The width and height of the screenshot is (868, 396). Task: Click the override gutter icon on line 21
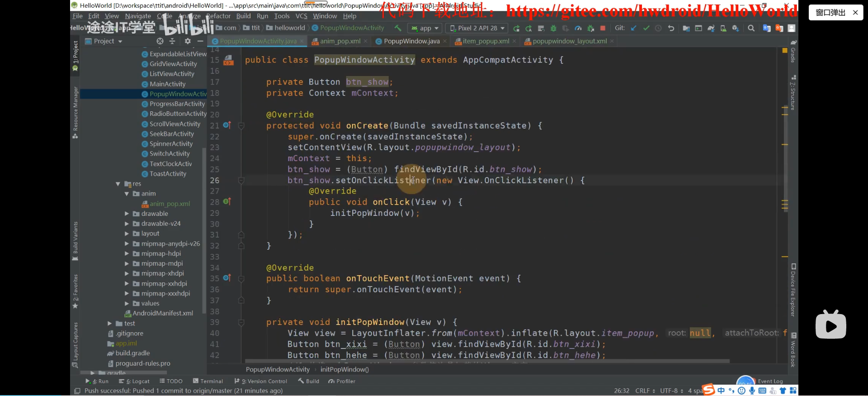(x=227, y=125)
